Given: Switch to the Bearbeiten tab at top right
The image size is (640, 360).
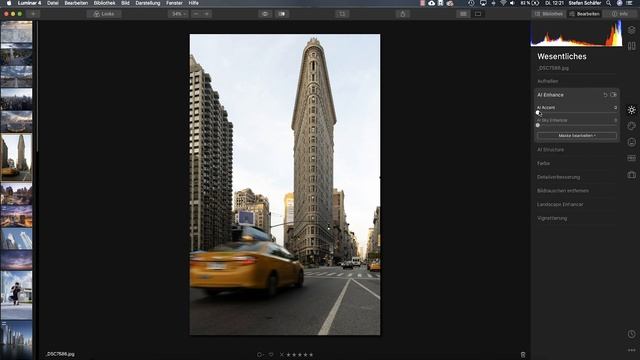Looking at the screenshot, I should click(584, 14).
